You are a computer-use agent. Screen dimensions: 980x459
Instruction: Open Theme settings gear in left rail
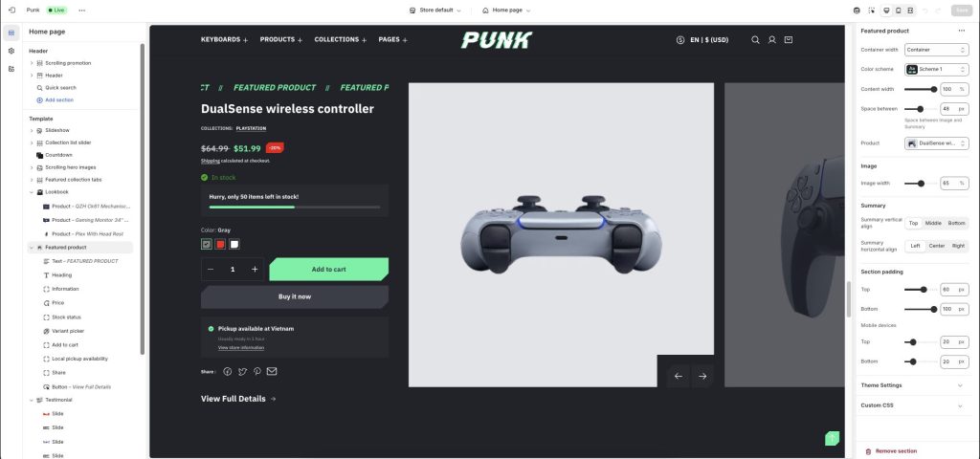[x=11, y=51]
